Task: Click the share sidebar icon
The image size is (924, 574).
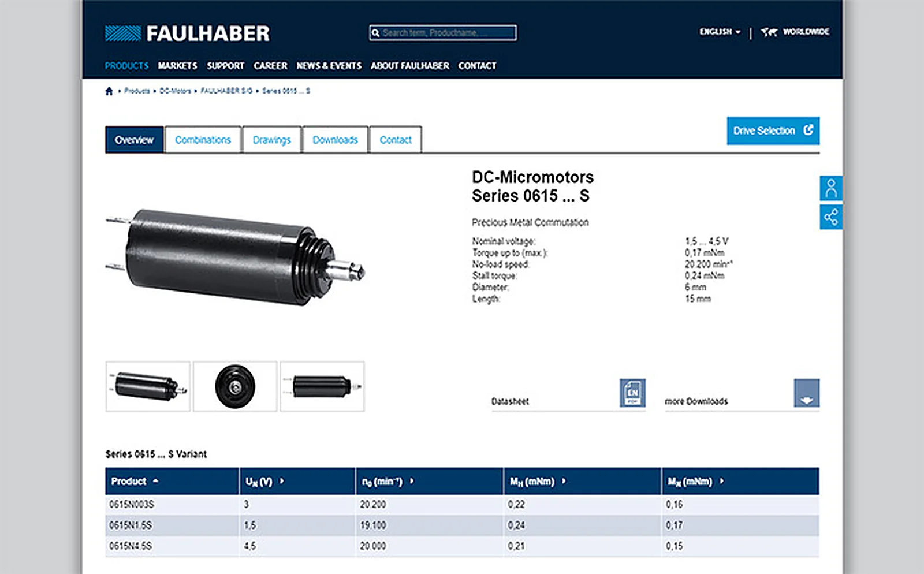Action: (x=831, y=217)
